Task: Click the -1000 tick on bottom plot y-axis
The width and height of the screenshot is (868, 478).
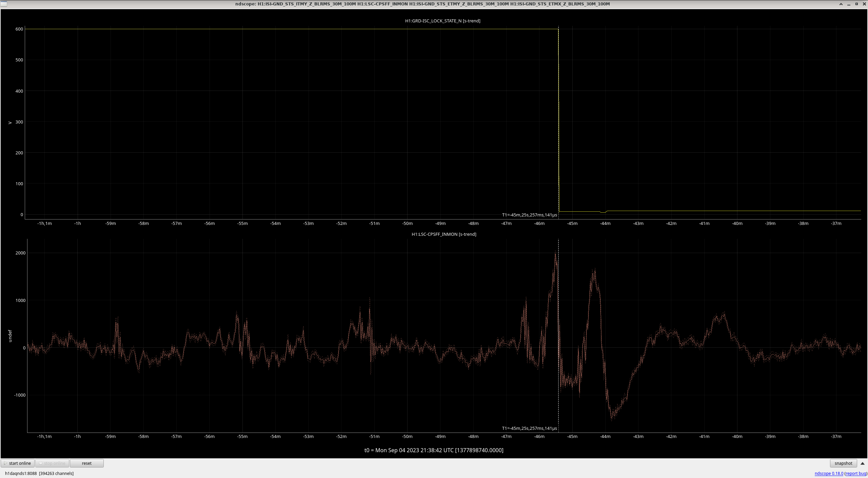Action: tap(20, 395)
